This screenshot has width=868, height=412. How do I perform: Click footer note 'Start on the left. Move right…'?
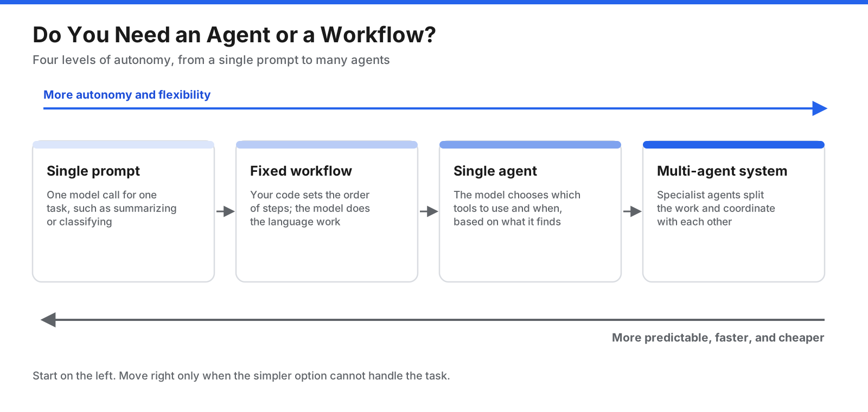click(x=241, y=376)
